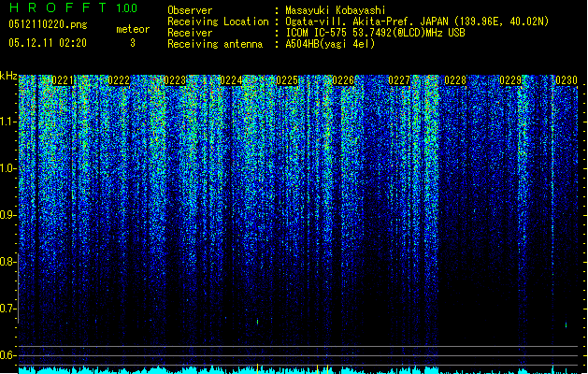Click the 1.1 kHz axis label
Viewport: 588px width, 374px height.
coord(8,122)
